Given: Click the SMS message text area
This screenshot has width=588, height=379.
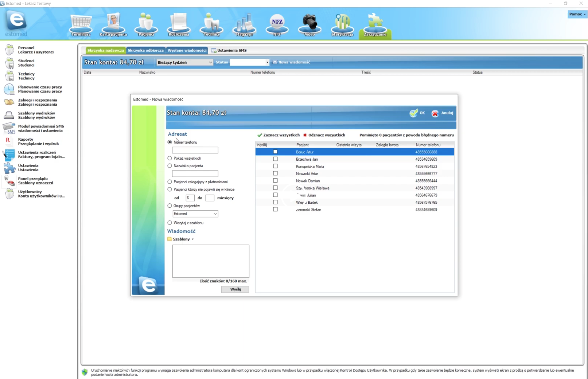Looking at the screenshot, I should click(211, 261).
